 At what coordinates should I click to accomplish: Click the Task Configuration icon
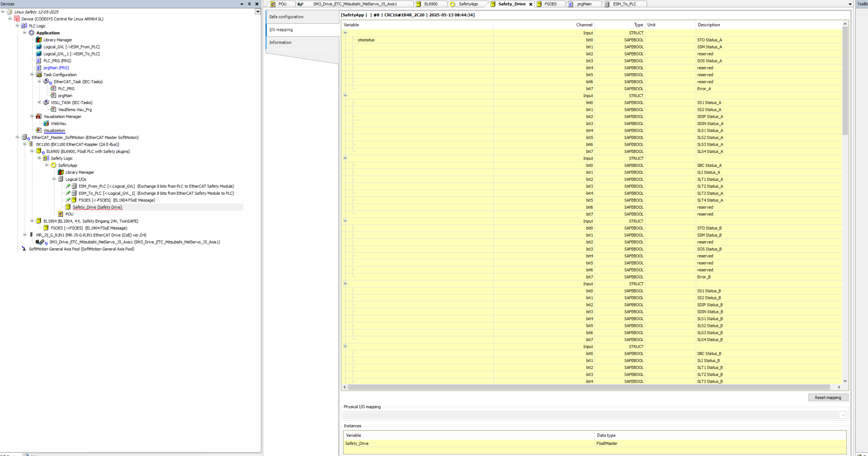coord(39,75)
